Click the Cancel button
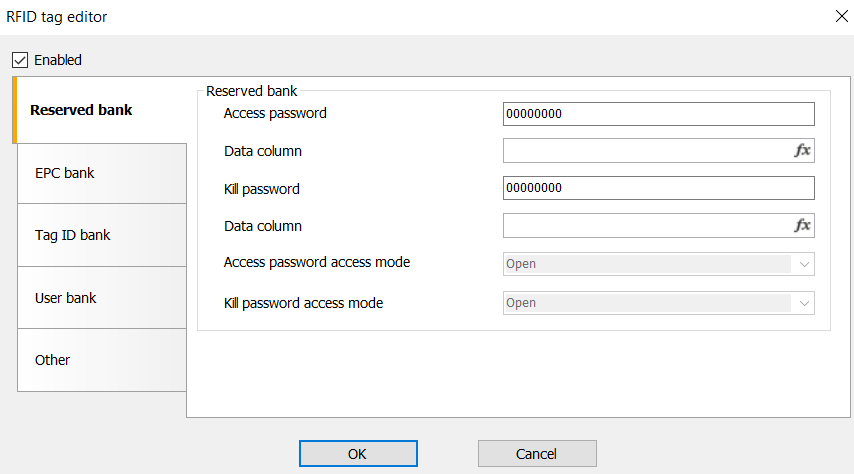 click(537, 454)
